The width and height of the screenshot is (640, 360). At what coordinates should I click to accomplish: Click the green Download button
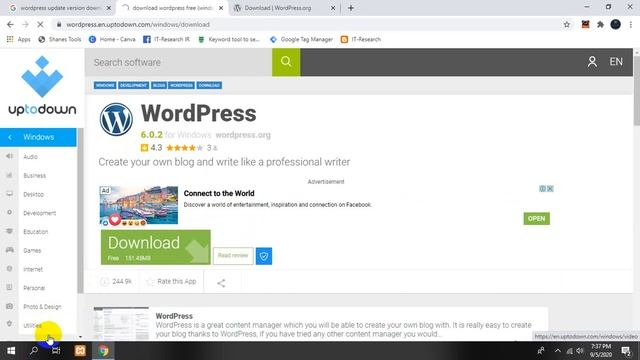(156, 247)
